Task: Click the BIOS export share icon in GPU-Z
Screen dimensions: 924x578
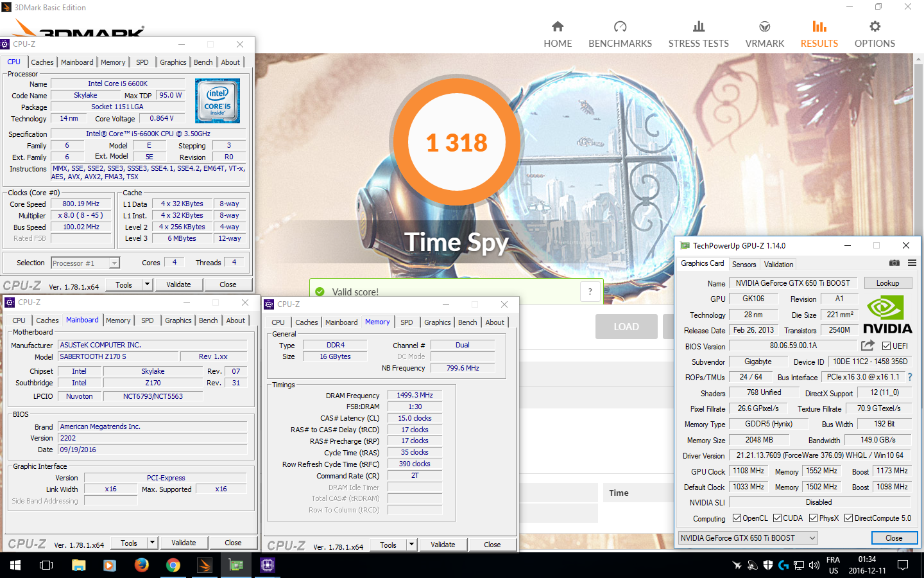Action: (x=868, y=346)
